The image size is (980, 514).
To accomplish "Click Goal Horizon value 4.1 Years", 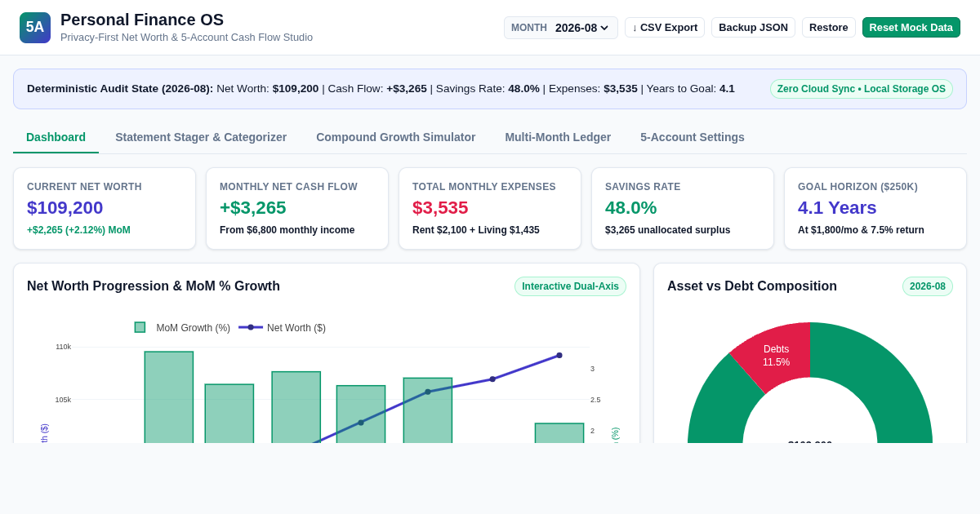I will 837,208.
